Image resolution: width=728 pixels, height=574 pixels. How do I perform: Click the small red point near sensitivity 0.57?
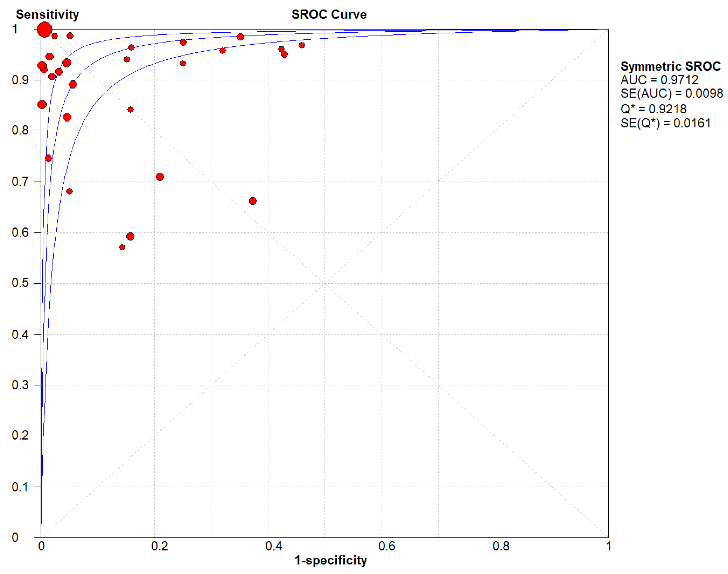tap(122, 247)
